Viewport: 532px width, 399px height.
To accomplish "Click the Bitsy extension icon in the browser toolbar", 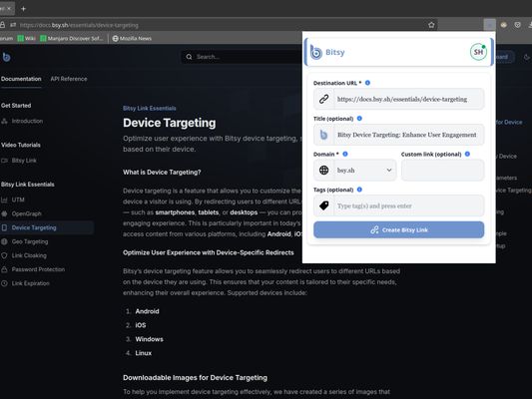I will (490, 25).
